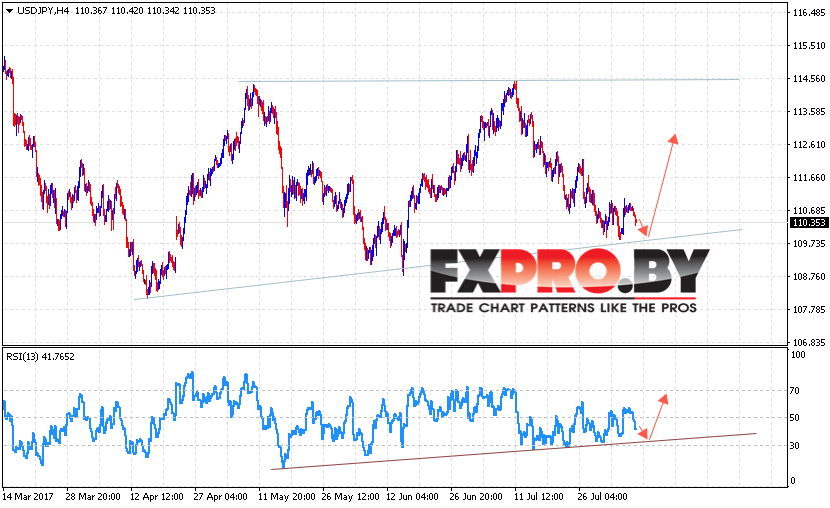Click the 11 Jul 12:00 date label
This screenshot has height=508, width=830.
pyautogui.click(x=538, y=497)
